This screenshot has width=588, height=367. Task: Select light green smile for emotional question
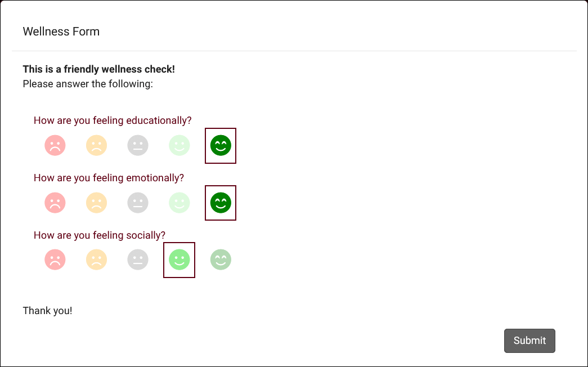(179, 203)
